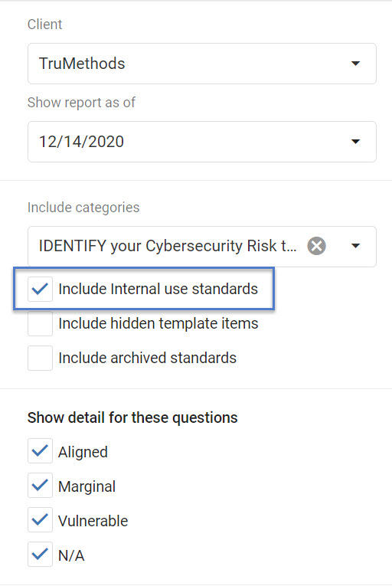Screen dimensions: 392x586
Task: Click the IDENTIFY your Cybersecurity Risk category text
Action: pyautogui.click(x=168, y=246)
